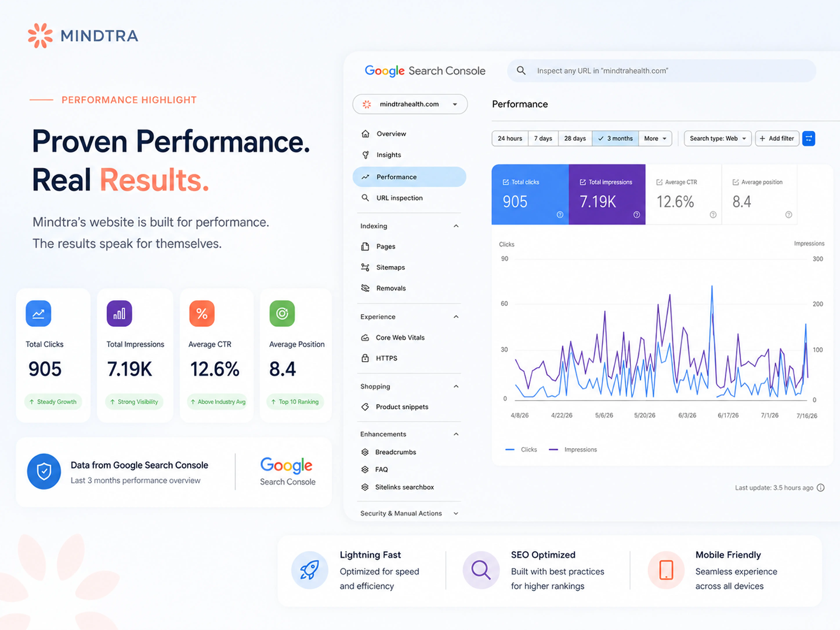
Task: Click the help icon on Average CTR card
Action: click(x=713, y=214)
